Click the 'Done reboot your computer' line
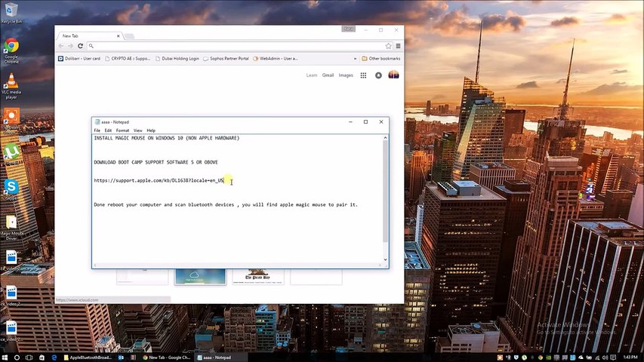 coord(226,204)
